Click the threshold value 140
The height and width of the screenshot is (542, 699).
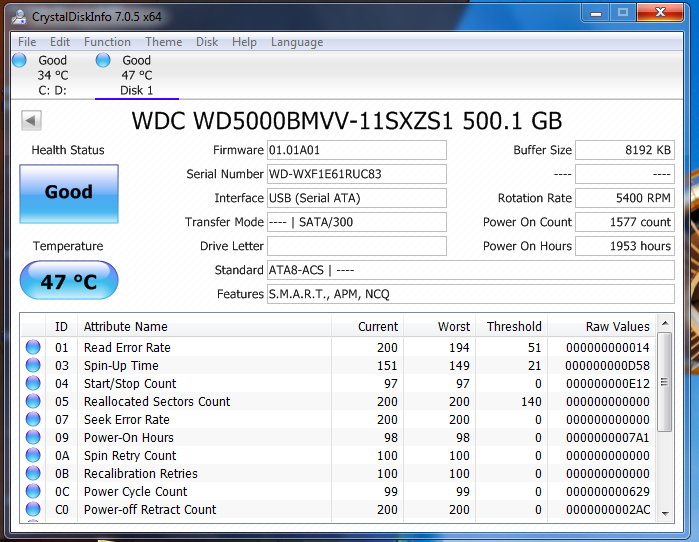pyautogui.click(x=531, y=402)
